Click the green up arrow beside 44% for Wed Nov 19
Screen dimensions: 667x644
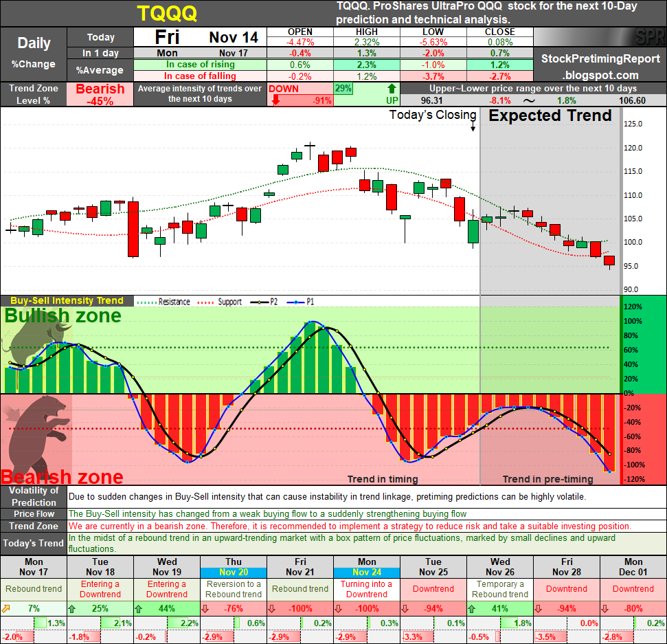pyautogui.click(x=139, y=609)
